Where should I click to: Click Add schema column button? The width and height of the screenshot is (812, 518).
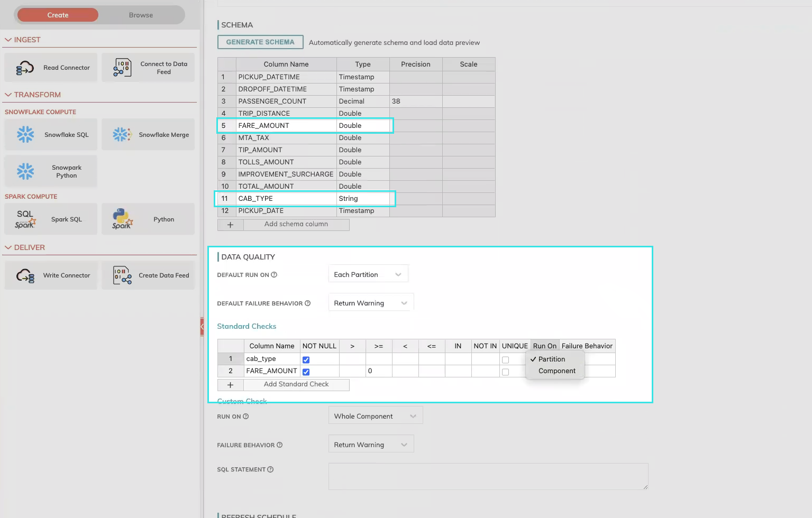tap(296, 224)
